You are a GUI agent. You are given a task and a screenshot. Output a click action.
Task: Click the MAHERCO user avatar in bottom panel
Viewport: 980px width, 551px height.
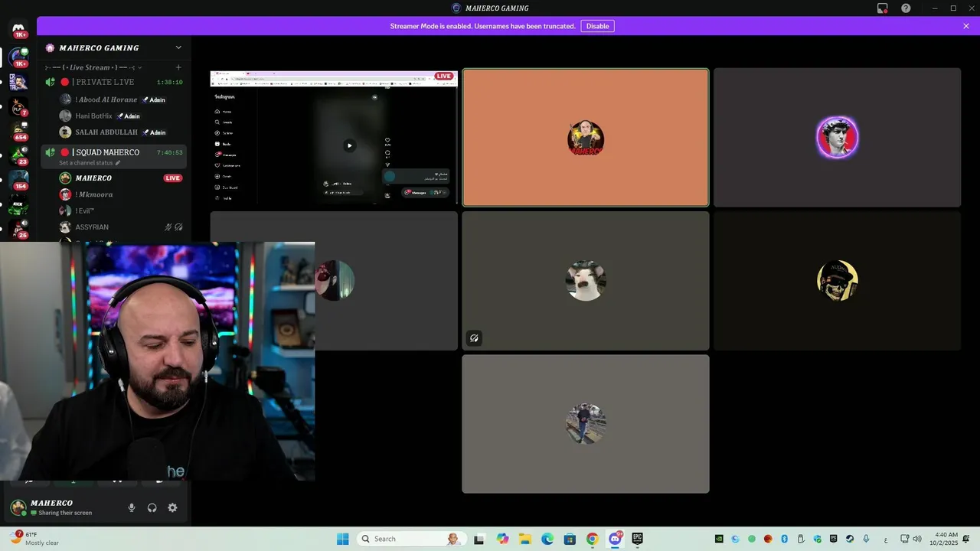[18, 507]
